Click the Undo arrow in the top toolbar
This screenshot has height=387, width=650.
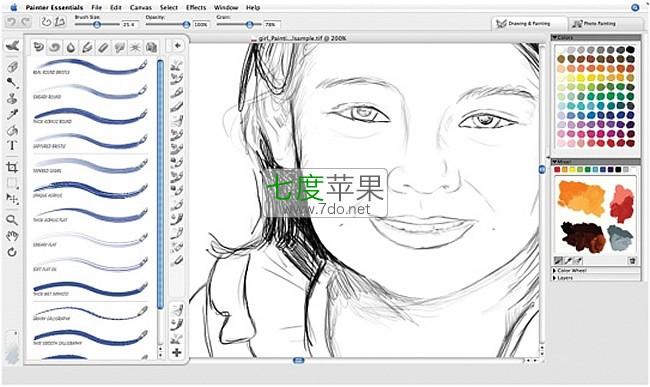point(12,22)
